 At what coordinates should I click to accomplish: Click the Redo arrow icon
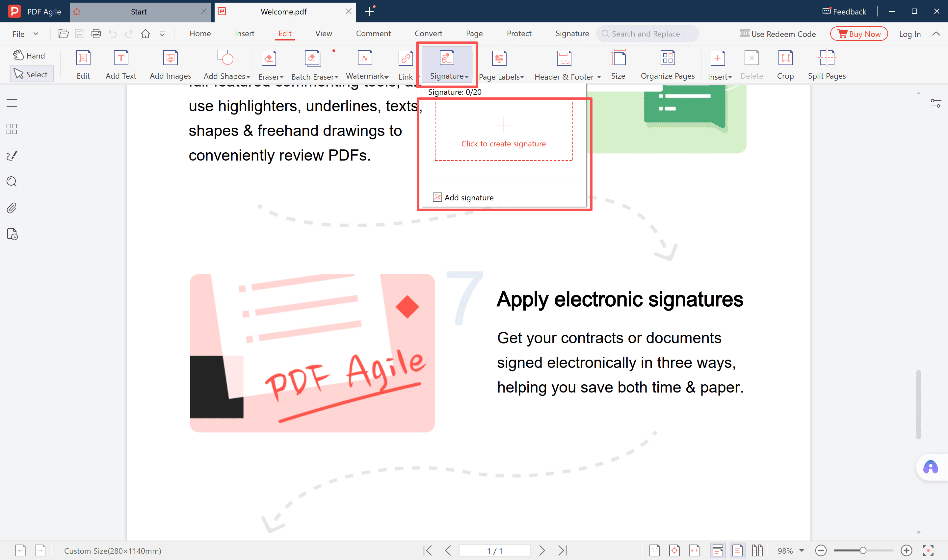(x=129, y=34)
